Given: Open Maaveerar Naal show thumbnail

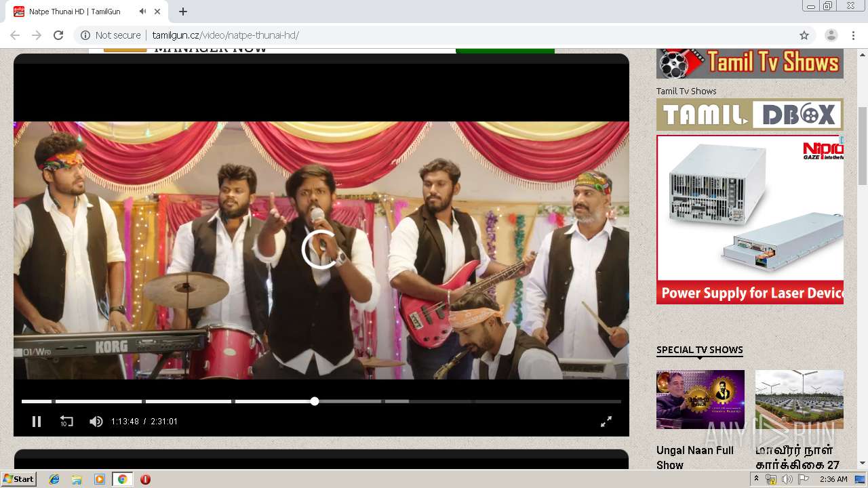Looking at the screenshot, I should [800, 399].
